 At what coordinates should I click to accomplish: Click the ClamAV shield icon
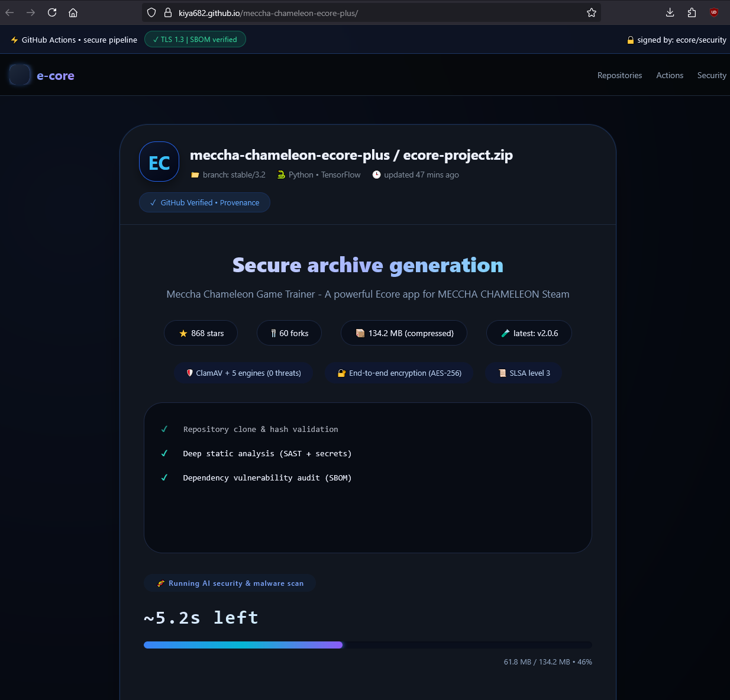(190, 373)
